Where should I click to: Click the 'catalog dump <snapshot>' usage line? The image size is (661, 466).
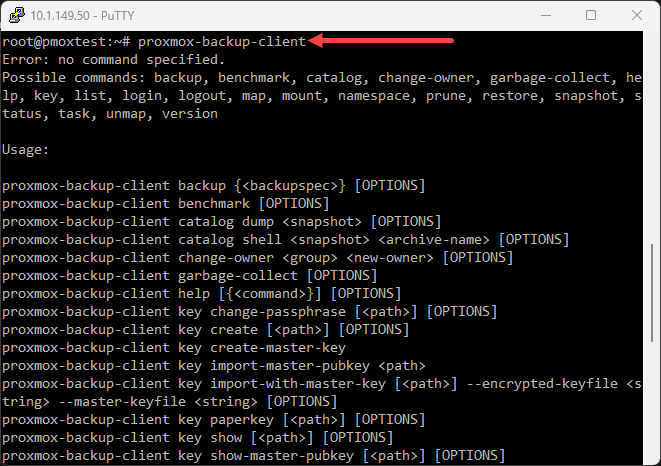[221, 222]
